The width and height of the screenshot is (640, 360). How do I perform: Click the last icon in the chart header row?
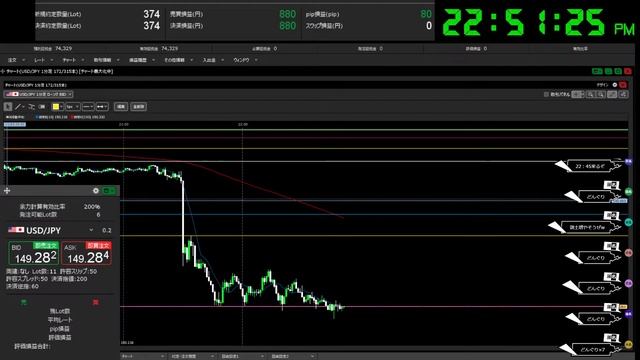[x=623, y=94]
